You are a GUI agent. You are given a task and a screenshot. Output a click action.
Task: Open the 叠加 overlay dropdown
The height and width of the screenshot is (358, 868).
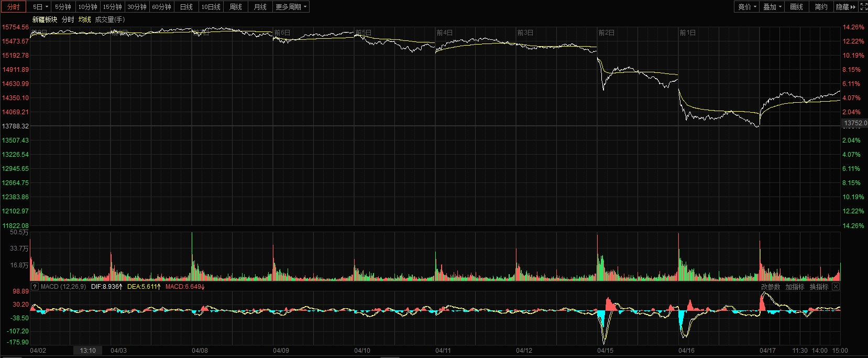click(x=772, y=7)
